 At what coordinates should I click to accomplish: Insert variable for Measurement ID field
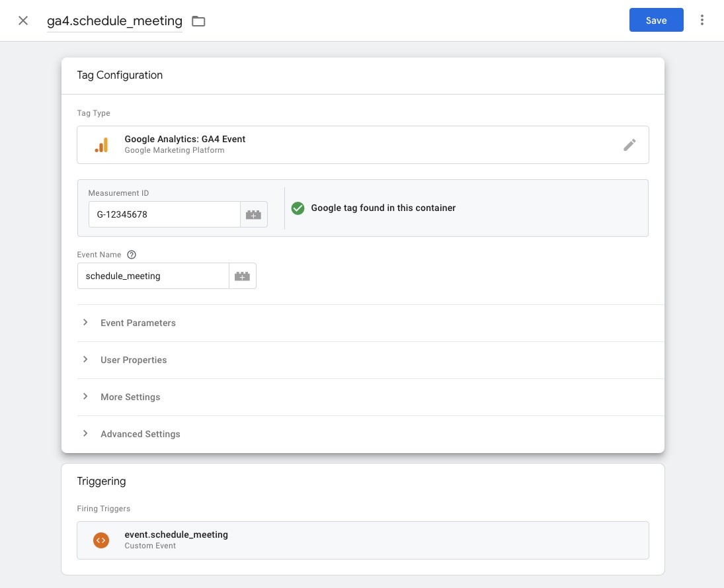pyautogui.click(x=253, y=215)
